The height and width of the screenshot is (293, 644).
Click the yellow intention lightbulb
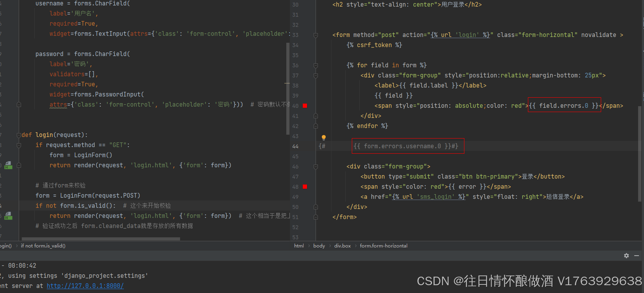click(323, 137)
